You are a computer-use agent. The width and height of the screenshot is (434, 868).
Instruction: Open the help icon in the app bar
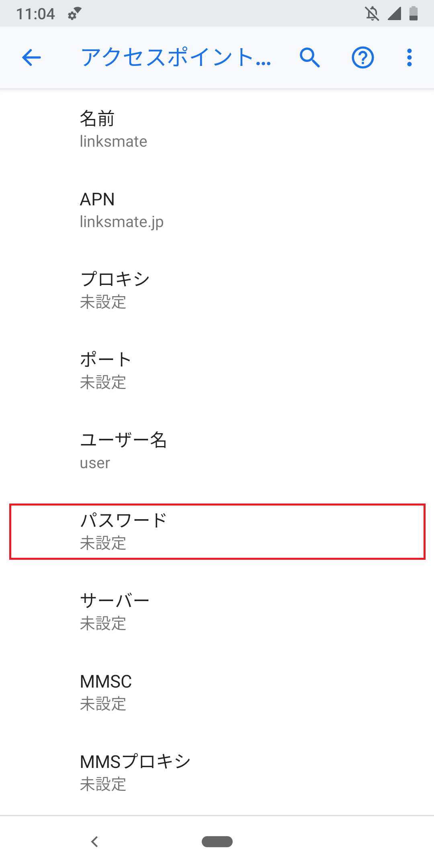[362, 57]
